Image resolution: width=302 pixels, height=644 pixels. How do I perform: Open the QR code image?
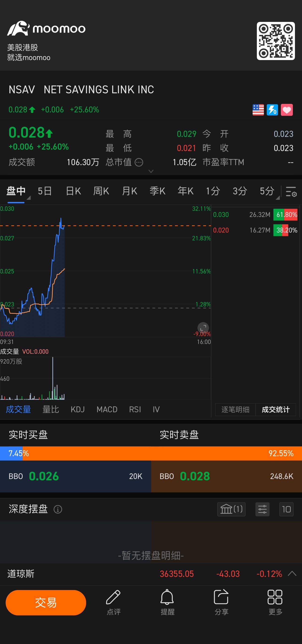coord(276,41)
